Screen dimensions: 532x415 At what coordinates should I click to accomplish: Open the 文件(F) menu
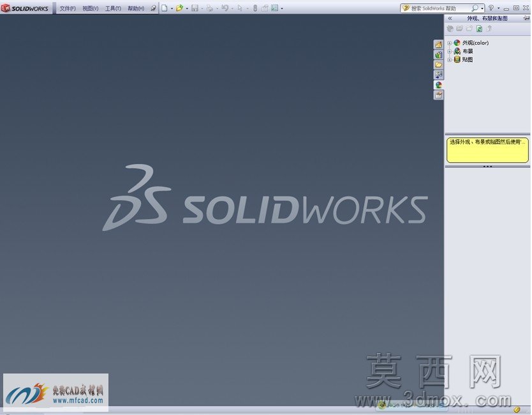point(68,8)
